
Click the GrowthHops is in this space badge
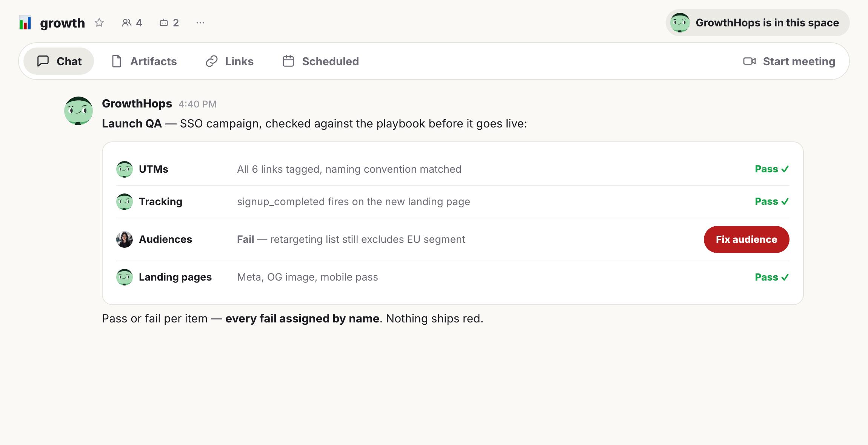pos(757,23)
